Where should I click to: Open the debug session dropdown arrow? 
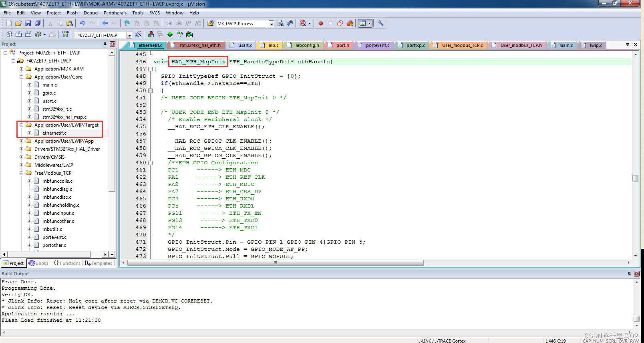pos(310,23)
